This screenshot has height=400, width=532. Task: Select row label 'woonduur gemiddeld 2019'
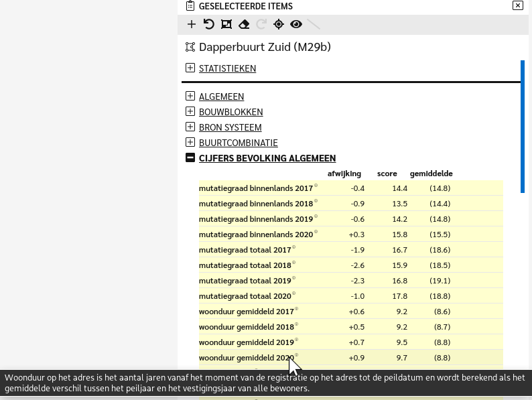click(x=247, y=342)
